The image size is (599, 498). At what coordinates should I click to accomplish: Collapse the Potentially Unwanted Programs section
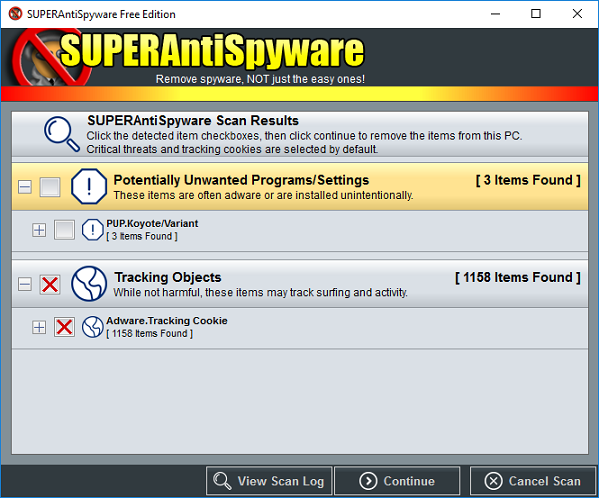click(x=25, y=187)
